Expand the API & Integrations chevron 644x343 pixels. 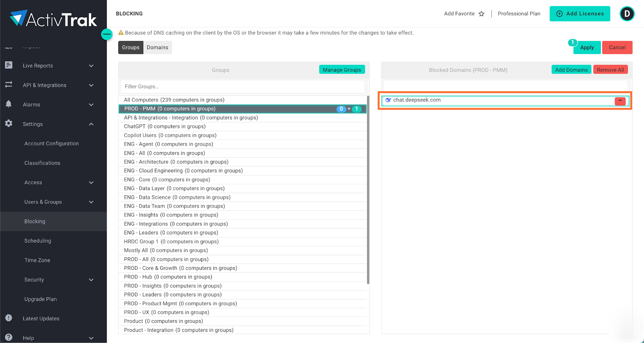(x=91, y=85)
